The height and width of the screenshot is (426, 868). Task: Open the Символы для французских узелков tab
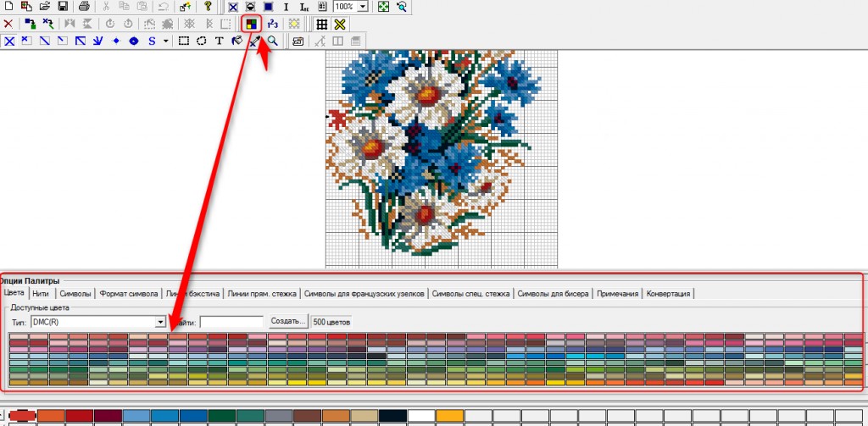364,294
